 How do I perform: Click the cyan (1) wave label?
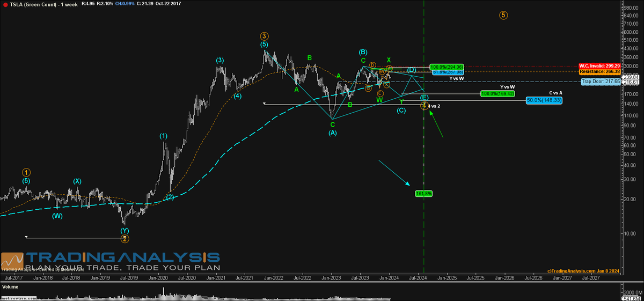164,136
